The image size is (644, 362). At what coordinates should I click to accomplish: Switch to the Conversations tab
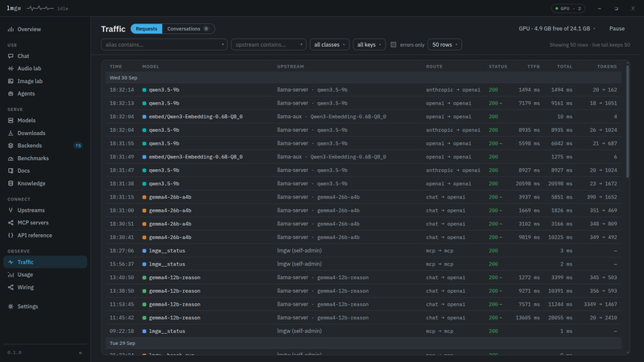[188, 29]
